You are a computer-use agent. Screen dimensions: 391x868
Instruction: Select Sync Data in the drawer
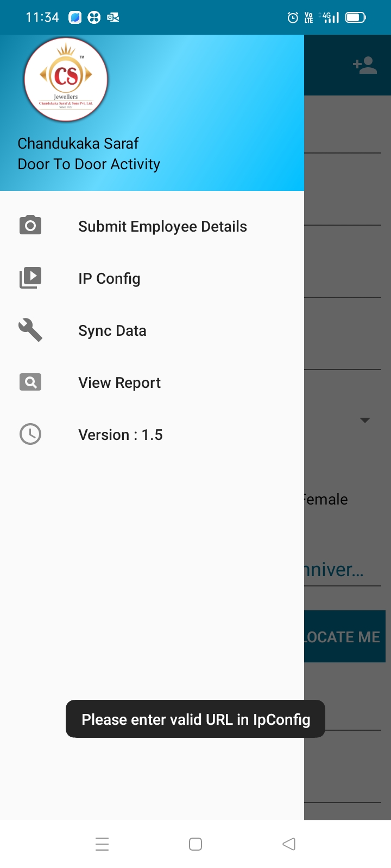point(152,330)
